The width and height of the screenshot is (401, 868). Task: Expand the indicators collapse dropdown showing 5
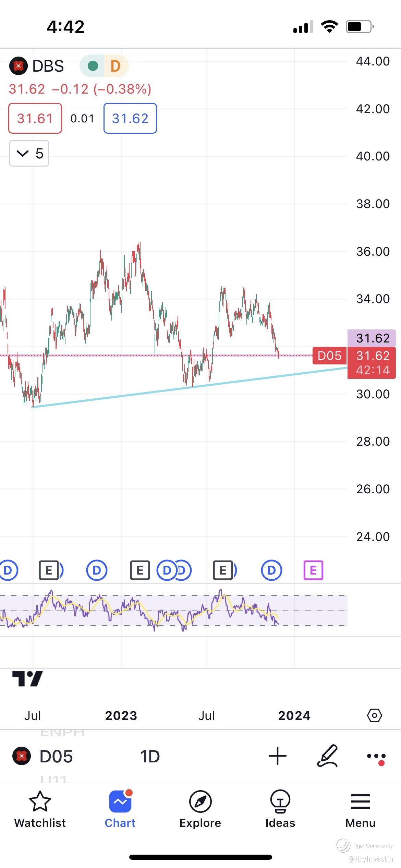click(29, 153)
